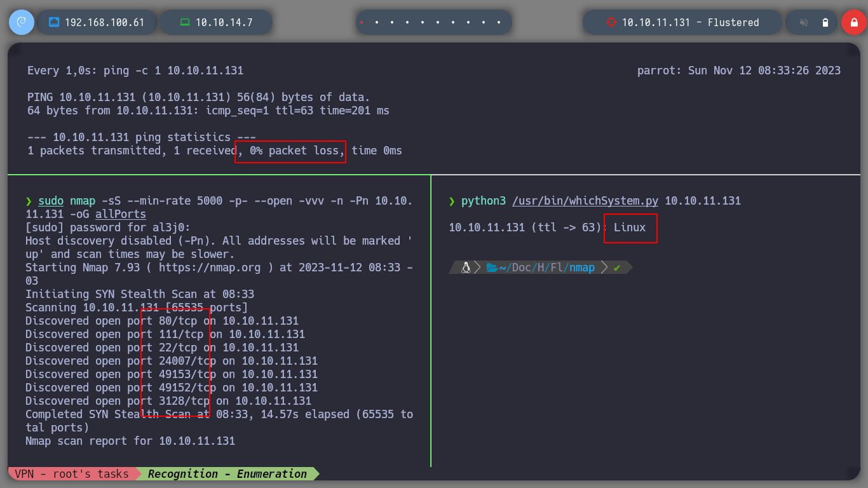Select the red active workspace dot
The width and height of the screenshot is (868, 488).
click(x=362, y=22)
